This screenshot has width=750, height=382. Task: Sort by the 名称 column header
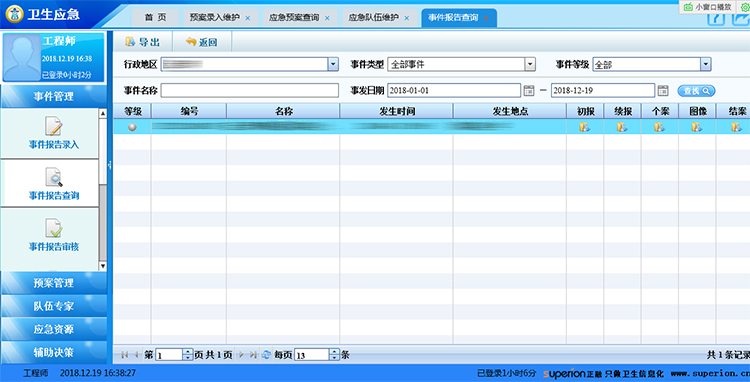[x=283, y=111]
